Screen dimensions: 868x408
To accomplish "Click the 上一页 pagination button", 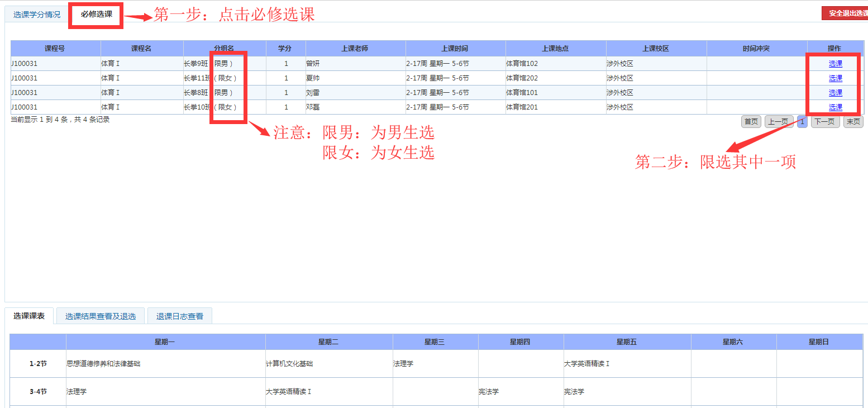I will click(x=778, y=121).
